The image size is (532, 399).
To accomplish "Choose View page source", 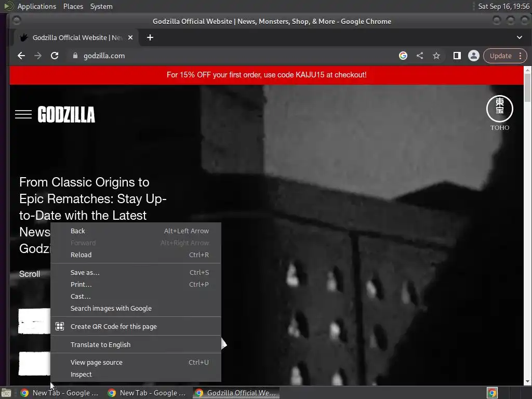I will [136, 362].
